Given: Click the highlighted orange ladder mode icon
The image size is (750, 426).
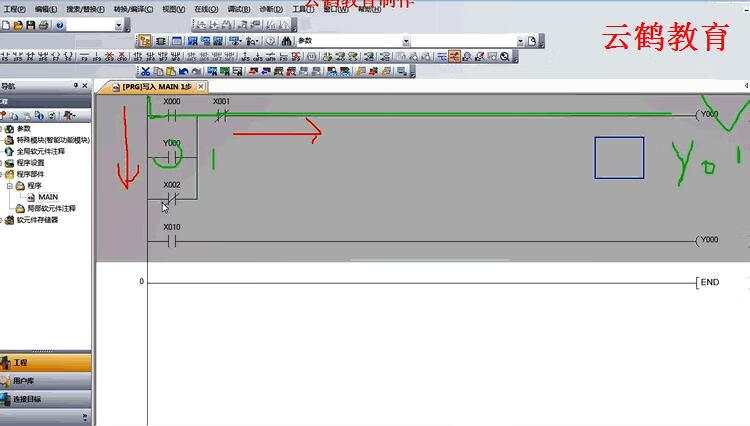Looking at the screenshot, I should 454,57.
